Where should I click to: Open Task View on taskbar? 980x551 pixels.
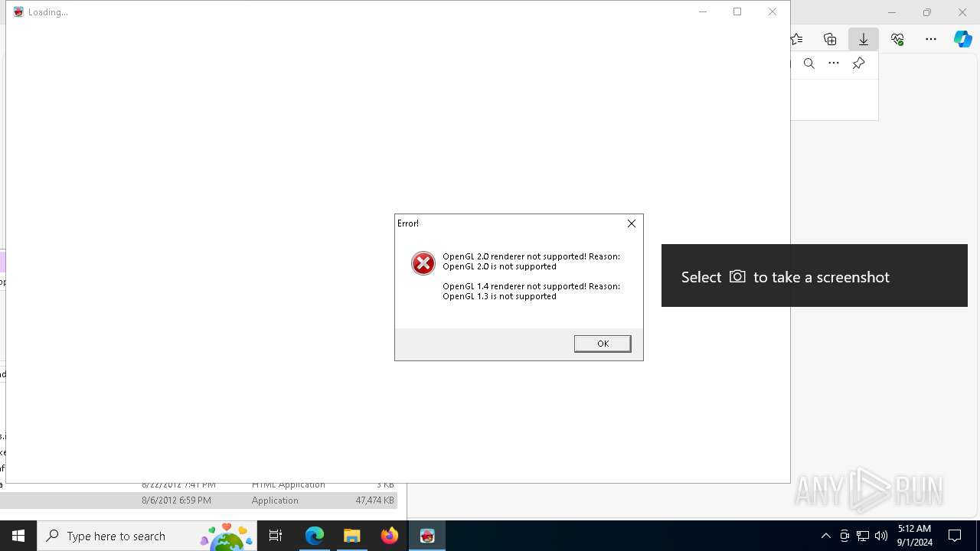pos(276,536)
